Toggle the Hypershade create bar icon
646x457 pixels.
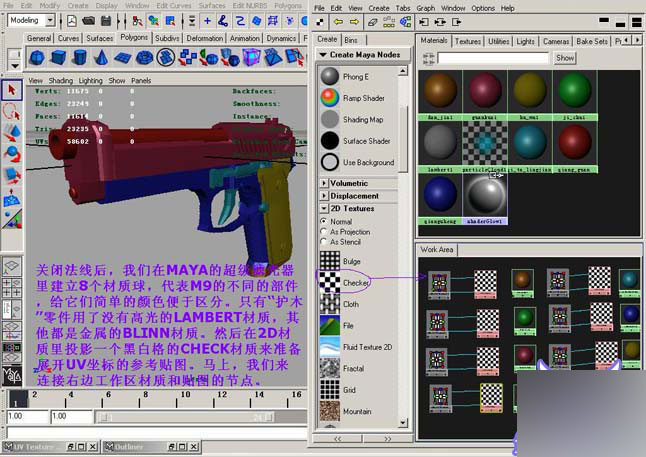click(320, 22)
